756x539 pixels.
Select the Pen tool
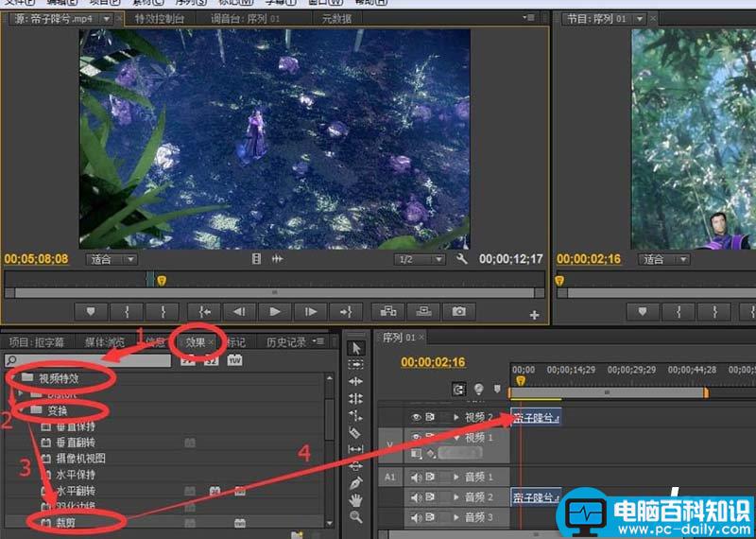[x=356, y=483]
